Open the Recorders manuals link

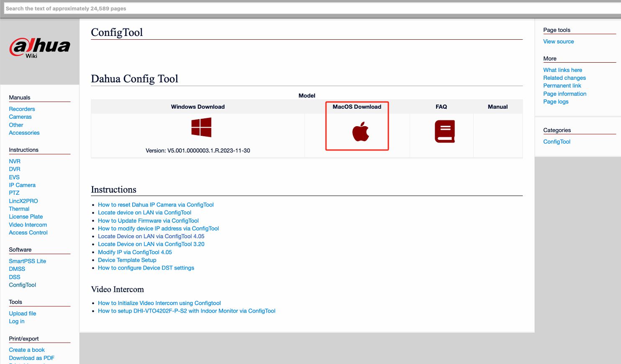22,109
